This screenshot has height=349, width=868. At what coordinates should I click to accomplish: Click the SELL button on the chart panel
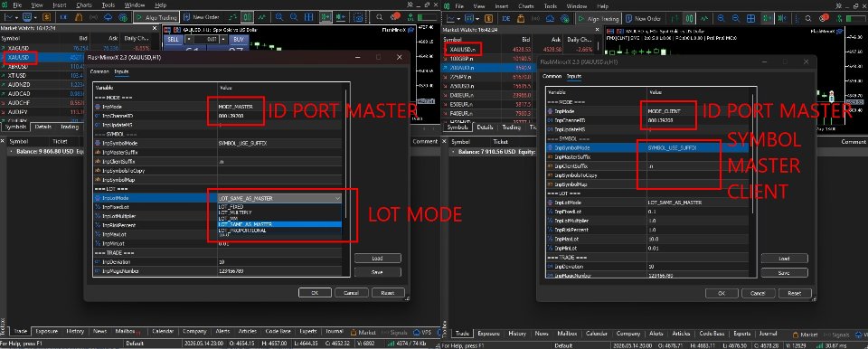pyautogui.click(x=174, y=40)
